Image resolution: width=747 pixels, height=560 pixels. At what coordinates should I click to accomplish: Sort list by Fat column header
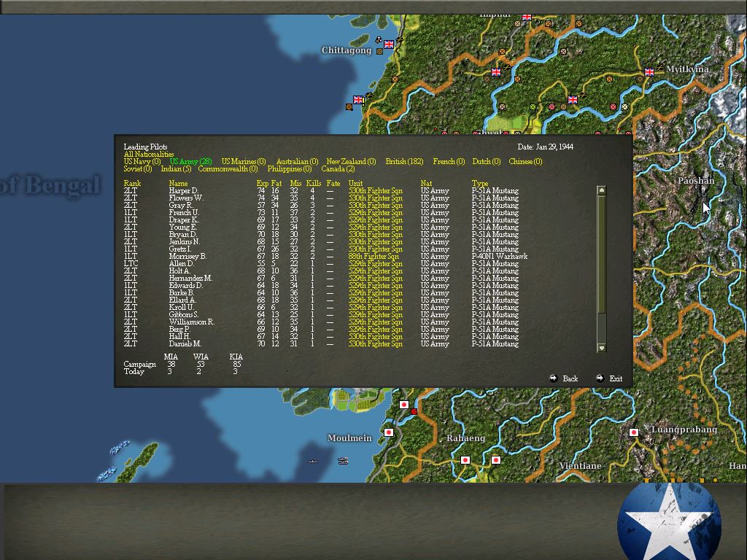(276, 183)
